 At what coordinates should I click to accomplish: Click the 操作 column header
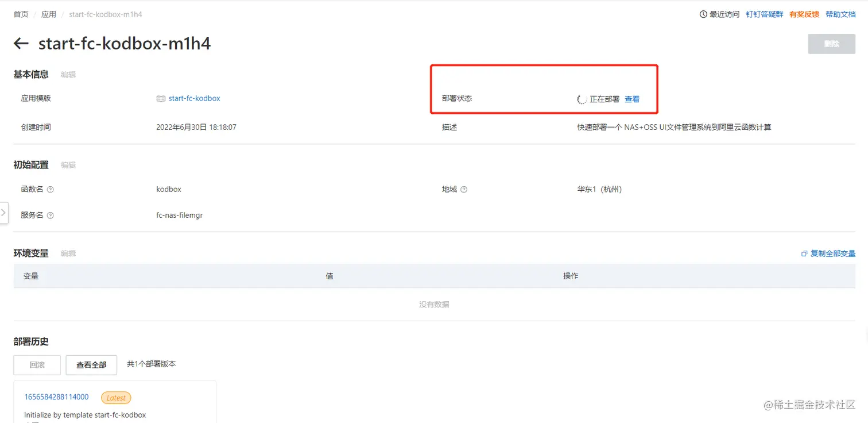[571, 276]
